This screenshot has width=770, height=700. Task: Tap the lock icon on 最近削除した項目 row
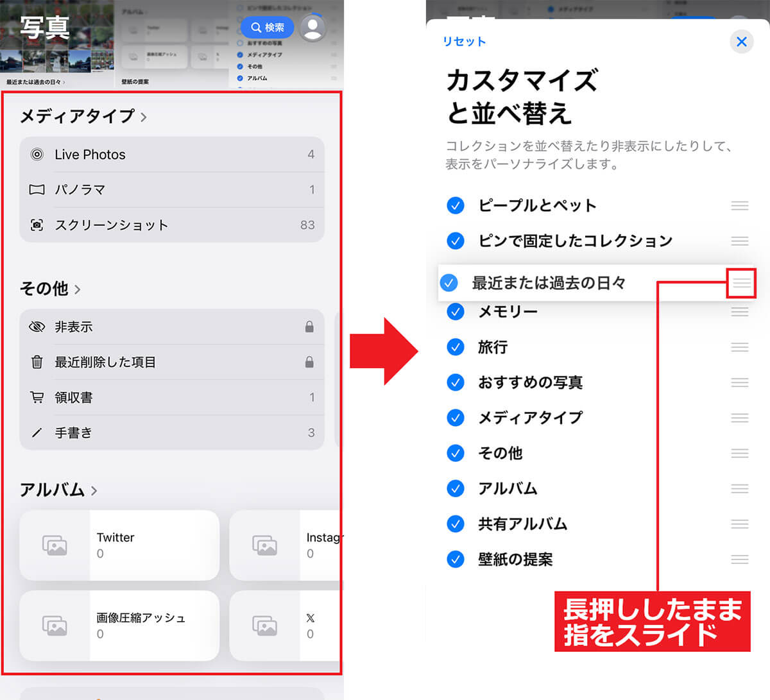tap(309, 363)
